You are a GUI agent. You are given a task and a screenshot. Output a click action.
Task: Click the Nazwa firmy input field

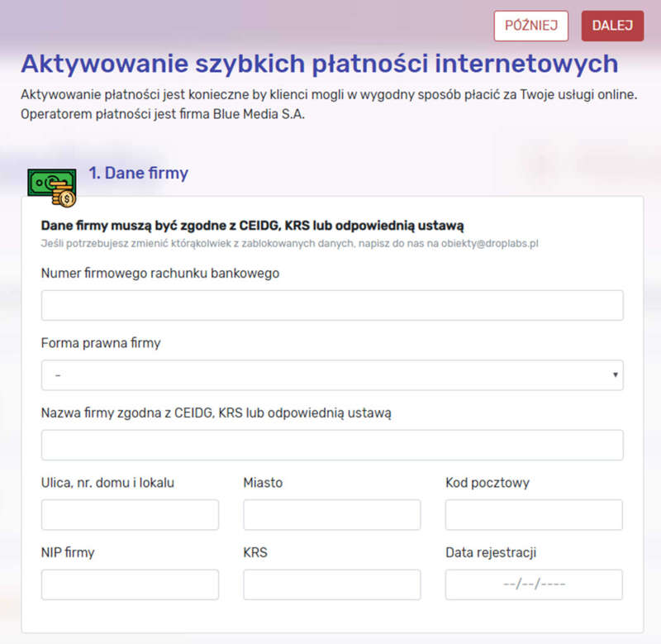332,445
